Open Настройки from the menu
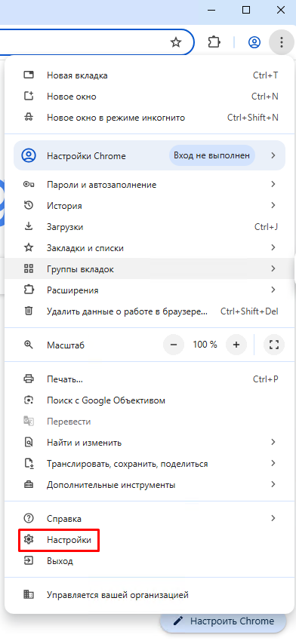The height and width of the screenshot is (644, 296). [150, 539]
